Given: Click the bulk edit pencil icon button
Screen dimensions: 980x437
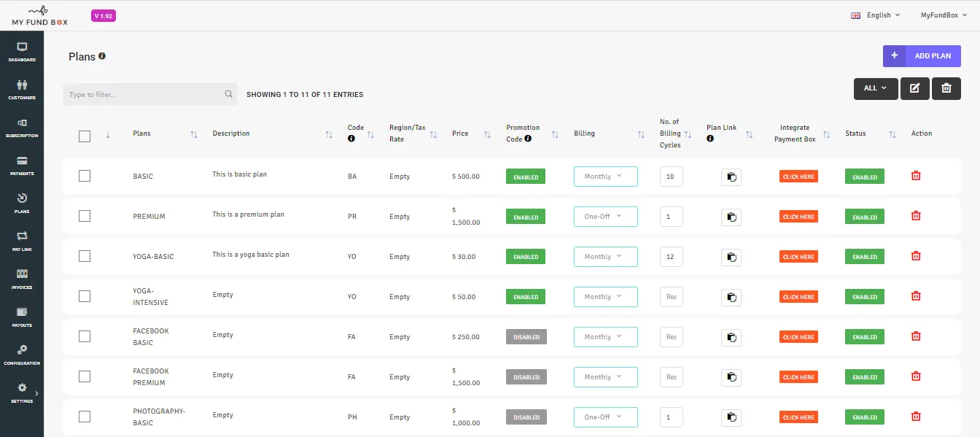Looking at the screenshot, I should 914,88.
